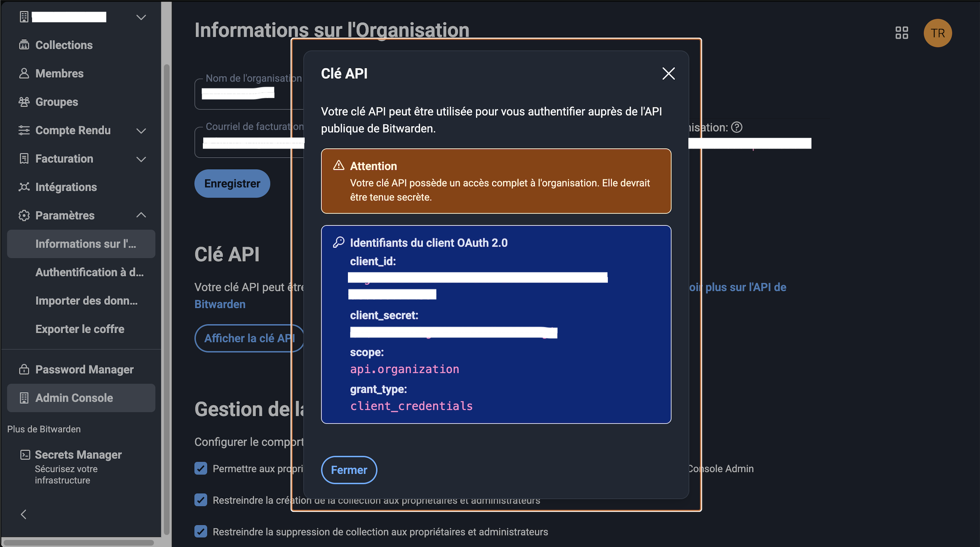The width and height of the screenshot is (980, 547).
Task: Click the sidebar horizontal scrollbar
Action: (x=79, y=543)
